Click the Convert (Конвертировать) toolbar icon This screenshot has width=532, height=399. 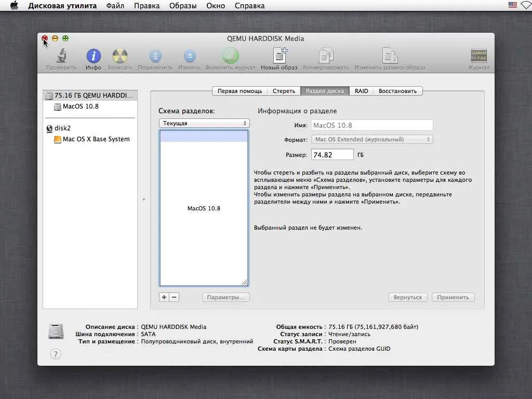pyautogui.click(x=326, y=56)
